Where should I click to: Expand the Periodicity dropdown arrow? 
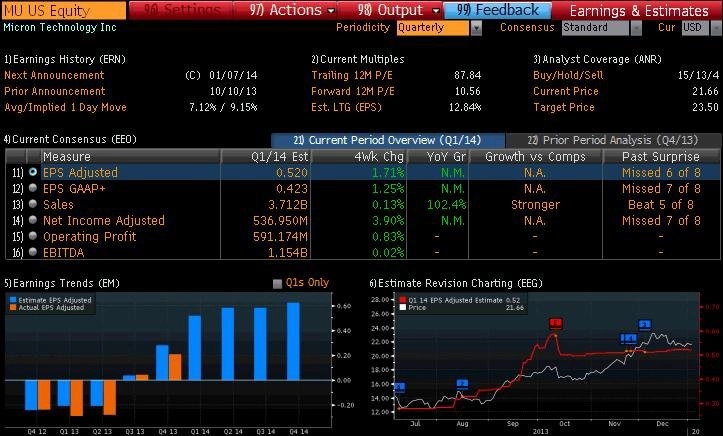[476, 28]
